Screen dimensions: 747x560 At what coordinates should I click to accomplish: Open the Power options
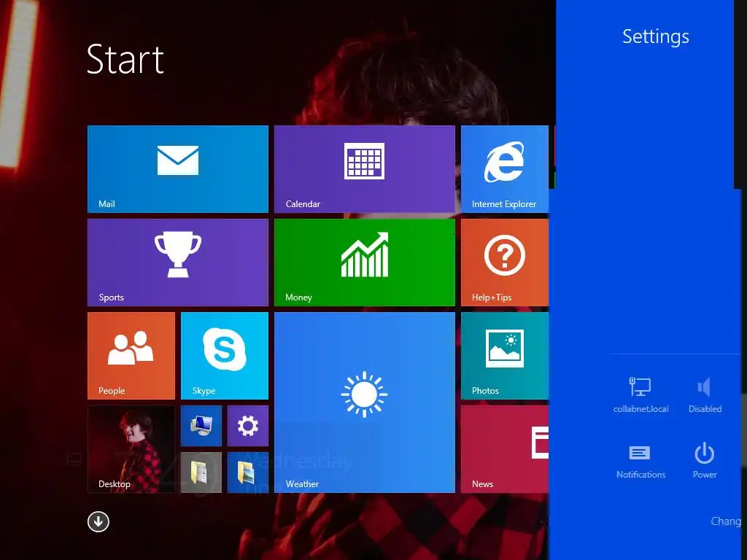[705, 461]
